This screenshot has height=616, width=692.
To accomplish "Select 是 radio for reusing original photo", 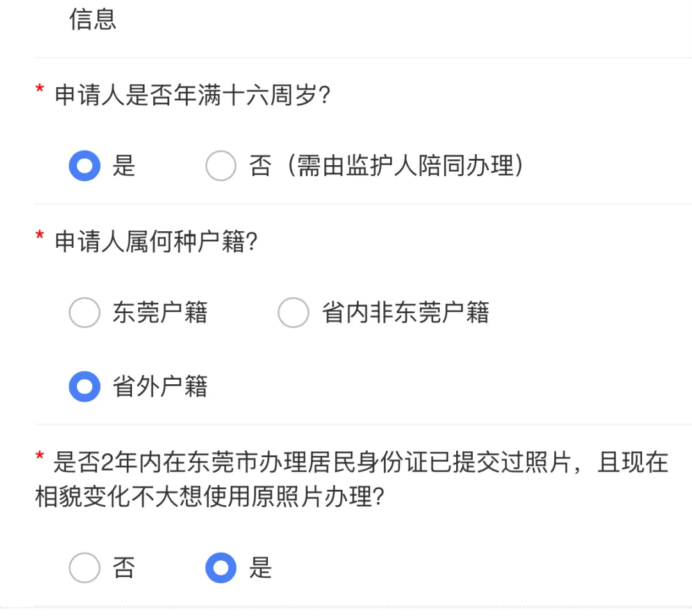I will point(221,568).
